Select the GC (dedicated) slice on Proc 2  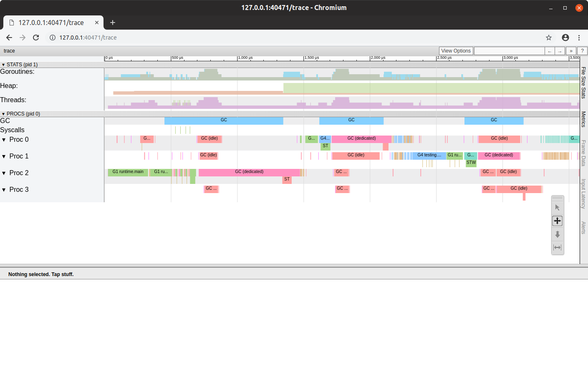coord(249,172)
